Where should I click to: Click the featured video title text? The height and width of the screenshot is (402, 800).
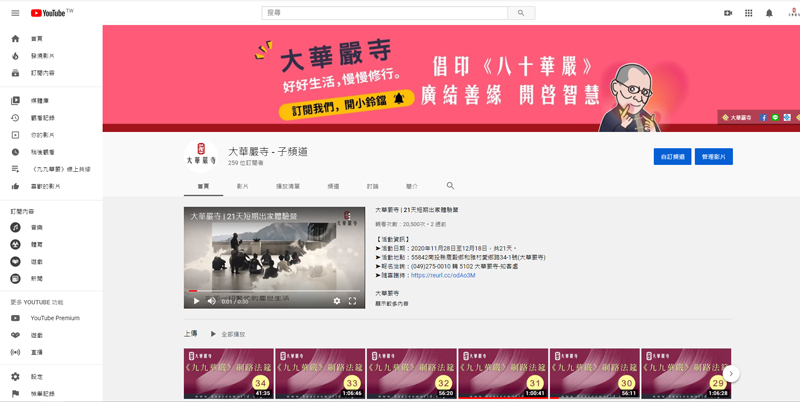click(x=416, y=210)
